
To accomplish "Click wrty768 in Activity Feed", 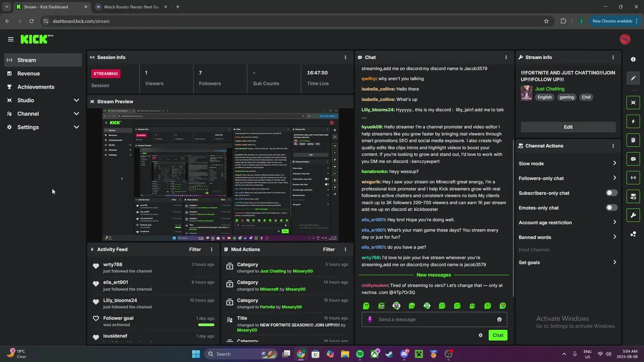I will coord(113,264).
